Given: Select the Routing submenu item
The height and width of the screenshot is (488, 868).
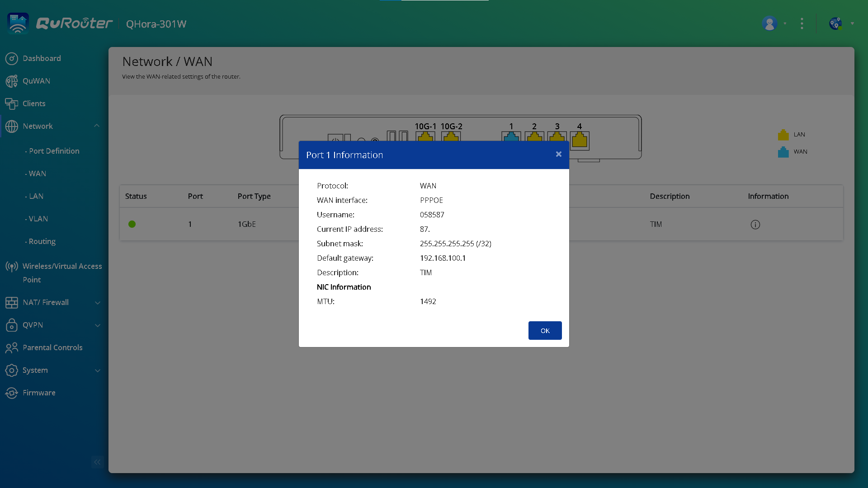Looking at the screenshot, I should [42, 241].
